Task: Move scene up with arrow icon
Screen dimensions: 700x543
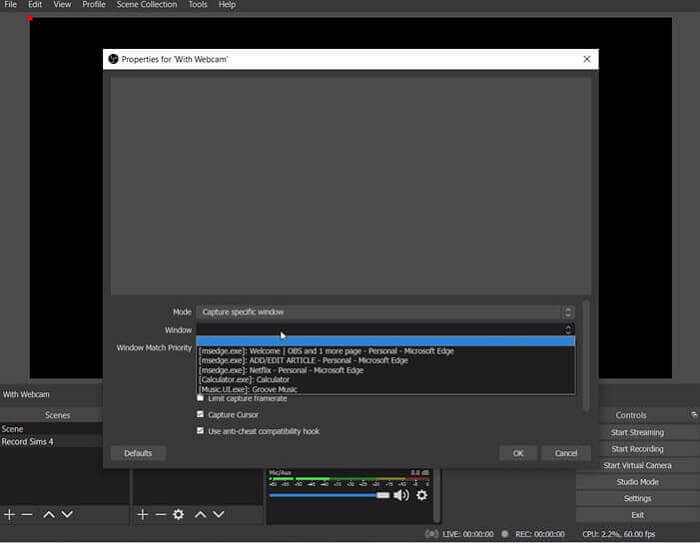Action: [x=48, y=514]
